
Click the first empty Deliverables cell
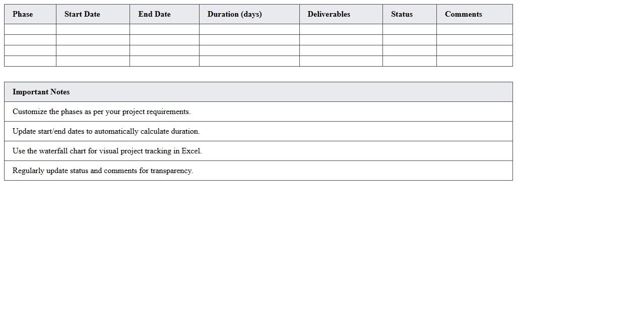coord(341,29)
